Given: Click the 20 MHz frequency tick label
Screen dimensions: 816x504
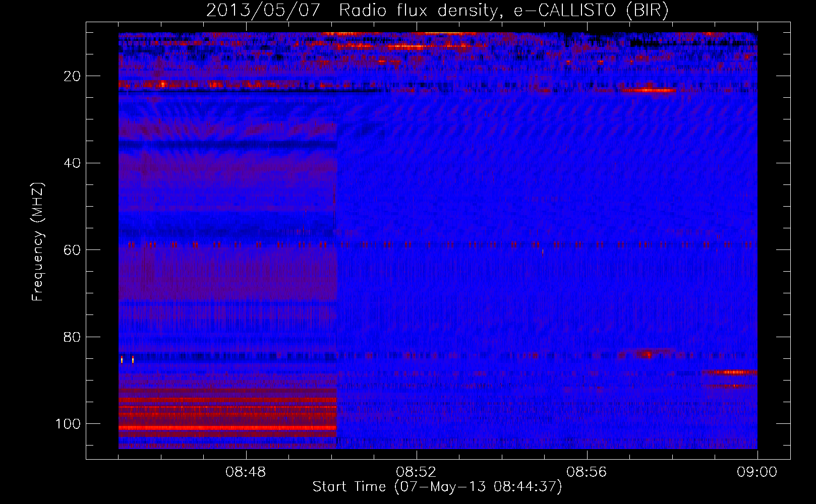Looking at the screenshot, I should point(73,77).
